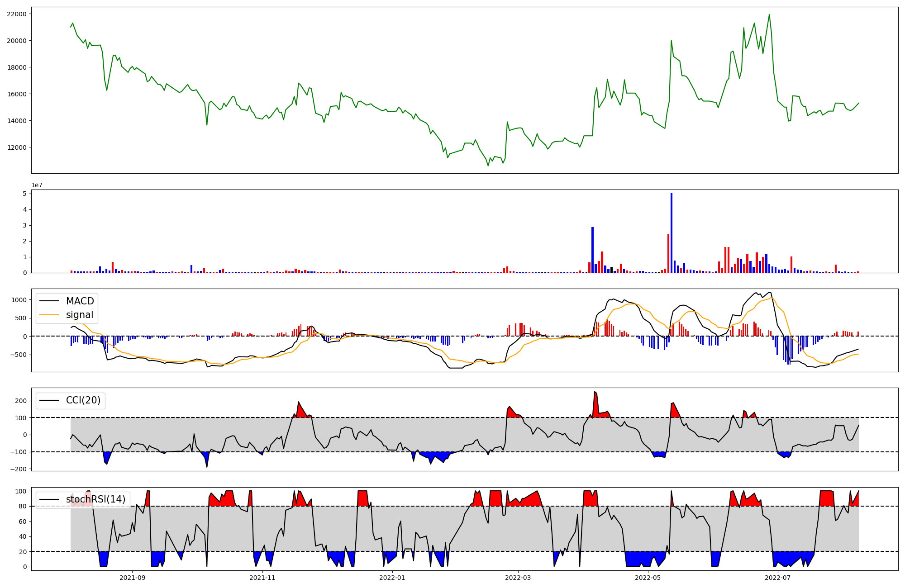
Task: Click the 80 tick on stochRSI axis
Action: click(x=23, y=506)
